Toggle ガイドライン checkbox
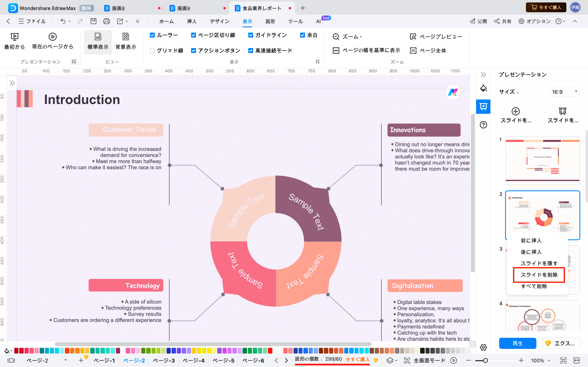Viewport: 588px width, 367px height. [250, 35]
